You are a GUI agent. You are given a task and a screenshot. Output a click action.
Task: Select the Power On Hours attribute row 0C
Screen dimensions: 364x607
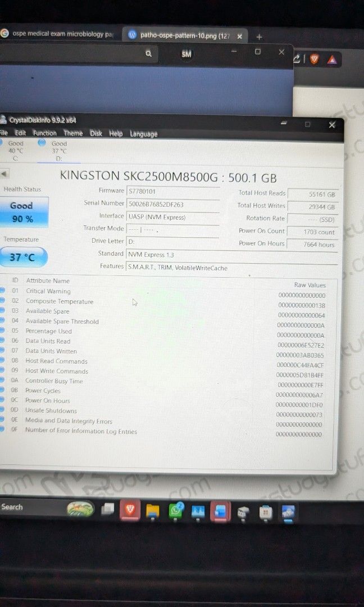pos(166,402)
